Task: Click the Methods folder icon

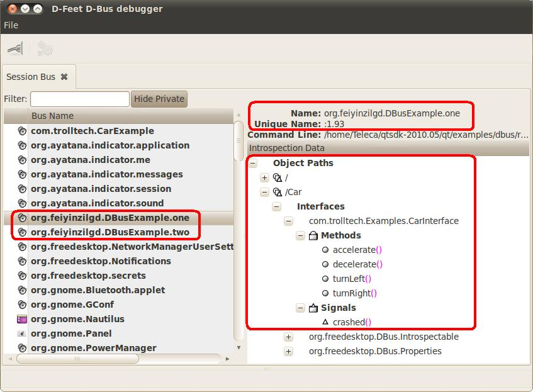Action: click(x=314, y=235)
